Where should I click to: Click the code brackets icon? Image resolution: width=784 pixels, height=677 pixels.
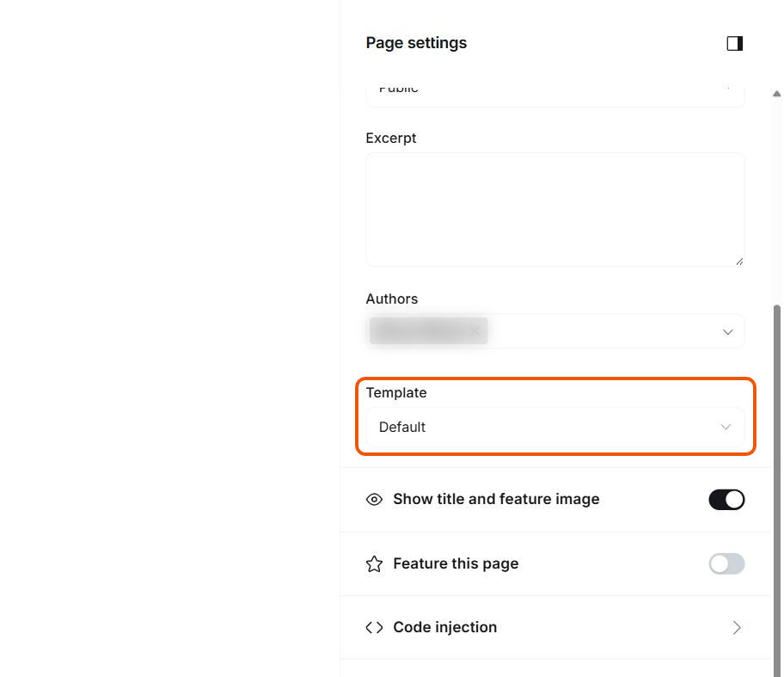click(374, 627)
